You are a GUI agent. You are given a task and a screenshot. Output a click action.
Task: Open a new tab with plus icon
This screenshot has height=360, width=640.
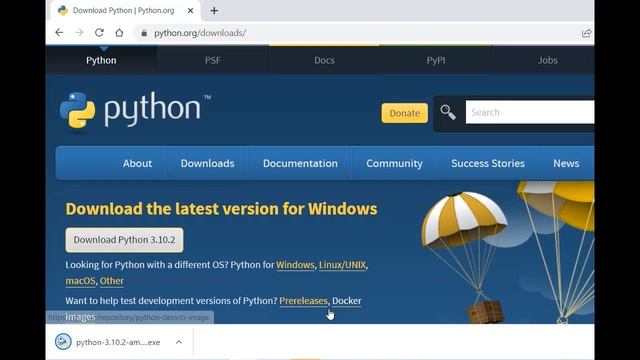[x=214, y=11]
